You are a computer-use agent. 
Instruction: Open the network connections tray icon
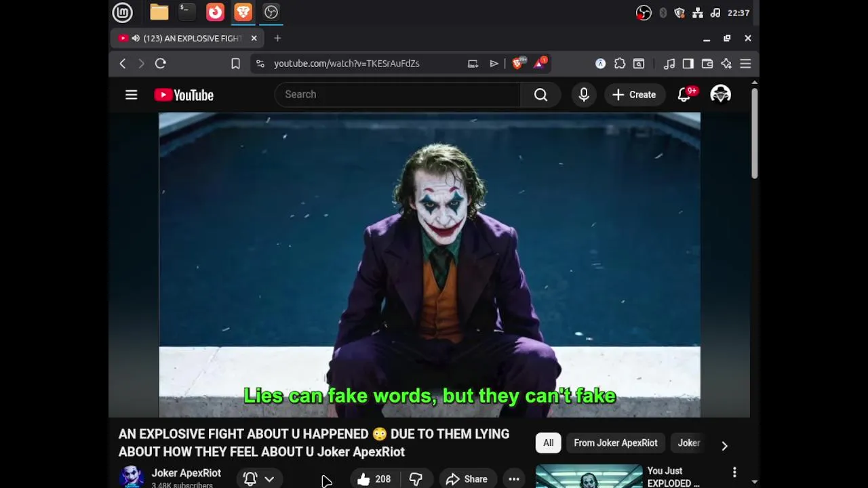698,13
